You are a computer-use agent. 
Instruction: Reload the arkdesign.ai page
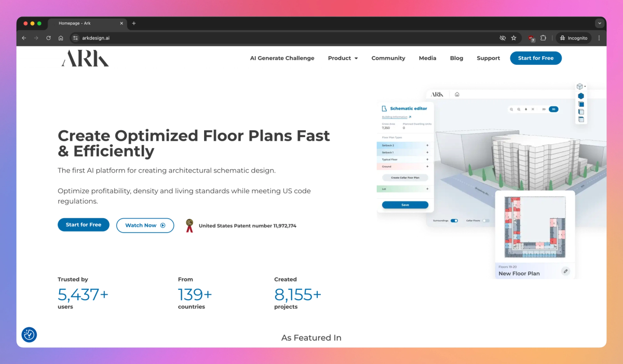[48, 38]
